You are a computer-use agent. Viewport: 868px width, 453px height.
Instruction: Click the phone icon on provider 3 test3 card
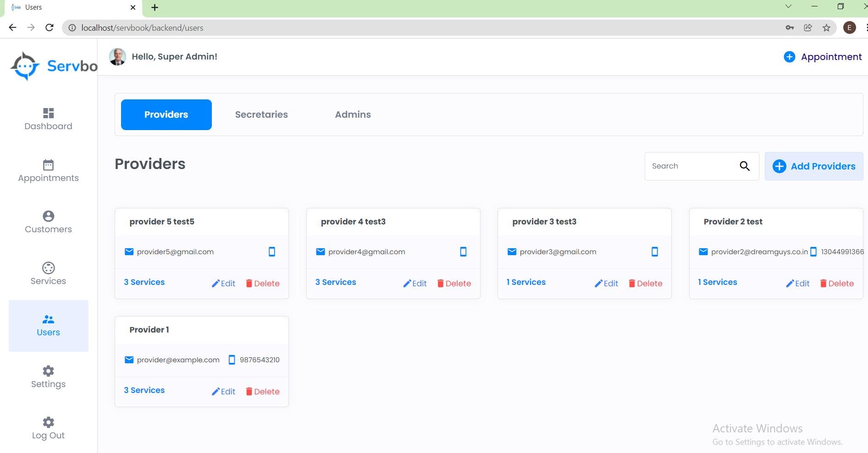[655, 251]
